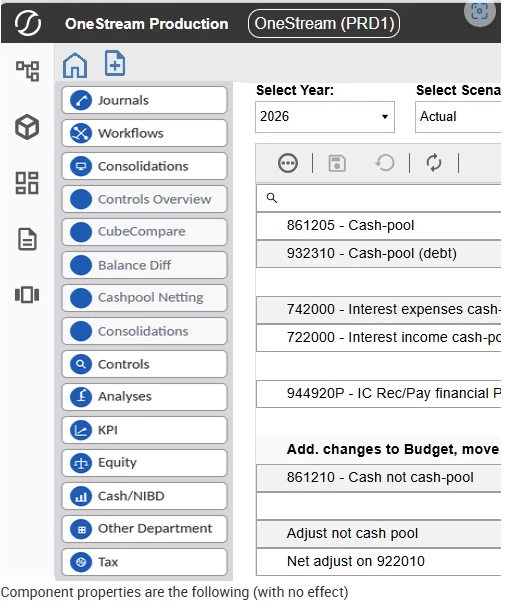510x608 pixels.
Task: Expand the Select Year dropdown
Action: [325, 117]
